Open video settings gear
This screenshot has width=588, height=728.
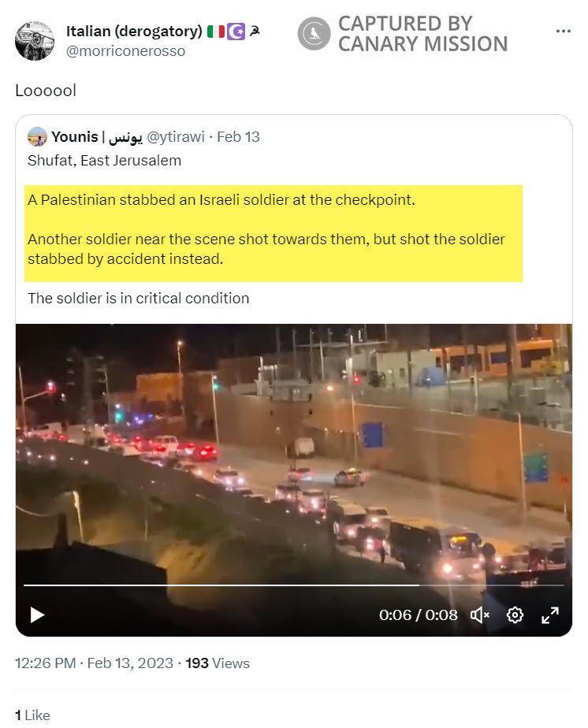[515, 615]
